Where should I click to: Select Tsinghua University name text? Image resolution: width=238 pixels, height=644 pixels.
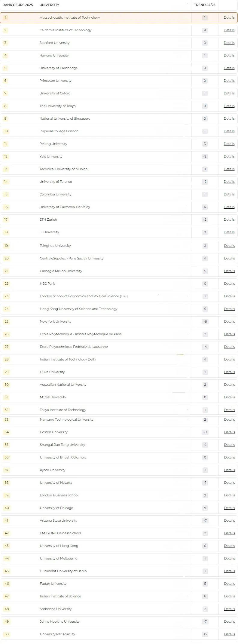pyautogui.click(x=55, y=246)
